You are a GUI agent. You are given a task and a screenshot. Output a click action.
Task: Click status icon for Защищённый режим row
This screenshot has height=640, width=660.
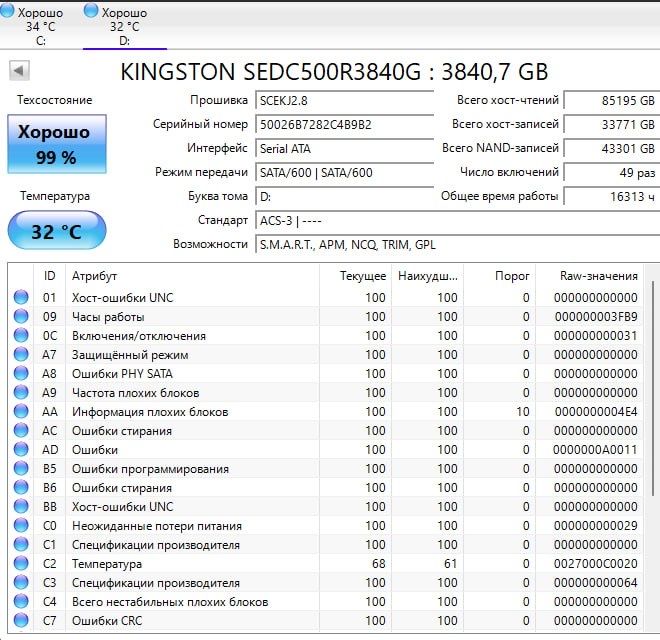21,354
